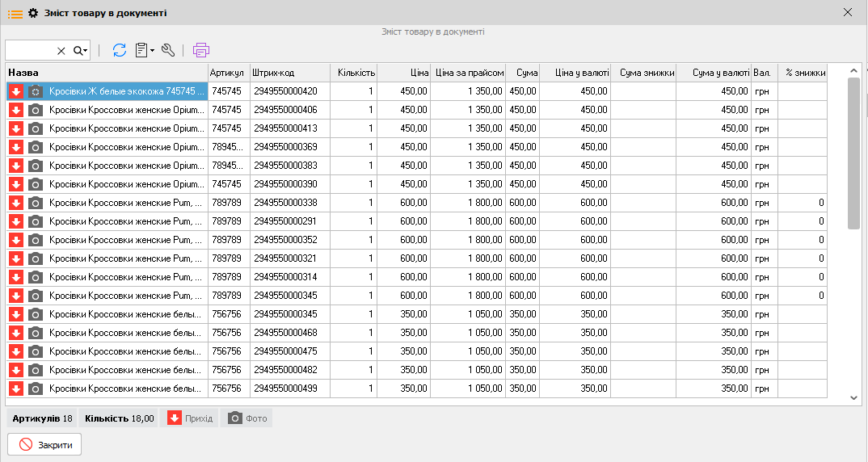Click red arrow icon on barcode 2949550000338 row
The width and height of the screenshot is (868, 462).
pyautogui.click(x=16, y=203)
